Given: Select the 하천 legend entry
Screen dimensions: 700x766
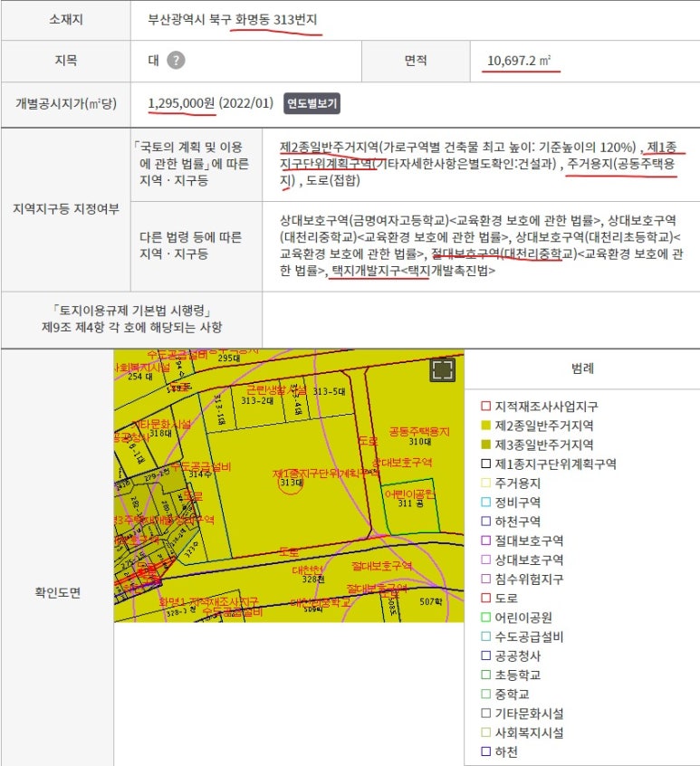Looking at the screenshot, I should pos(499,752).
